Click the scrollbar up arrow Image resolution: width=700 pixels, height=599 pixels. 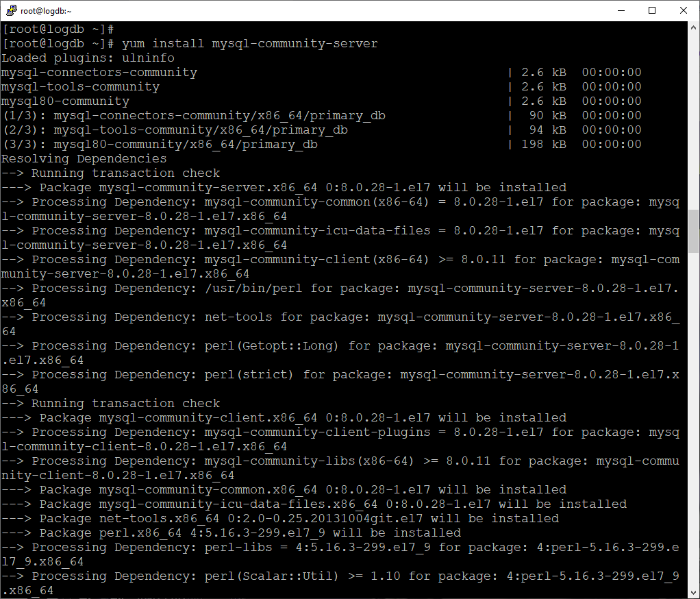(x=693, y=27)
